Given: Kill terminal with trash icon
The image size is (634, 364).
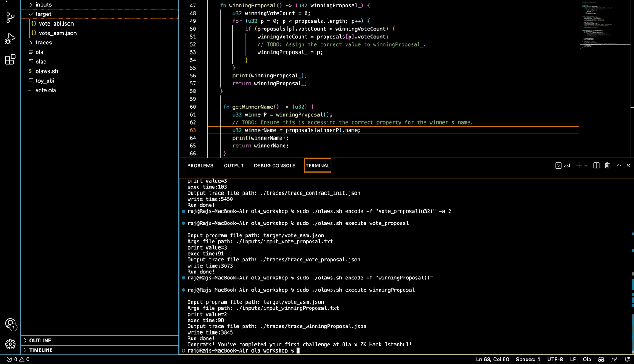Looking at the screenshot, I should point(608,165).
